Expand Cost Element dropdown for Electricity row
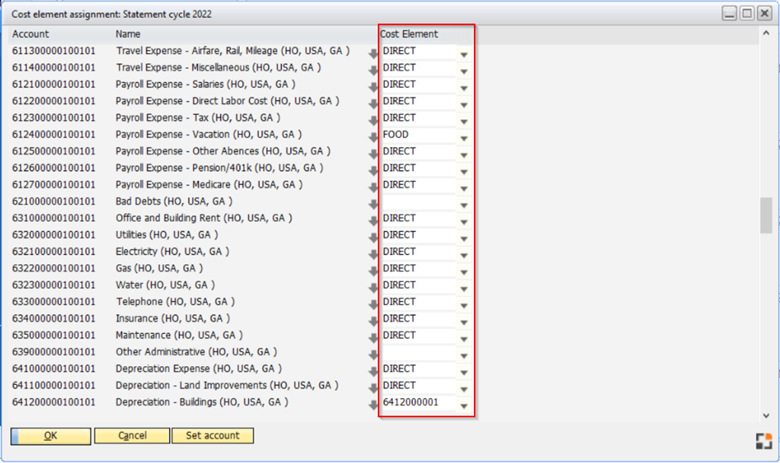Viewport: 780px width, 463px height. tap(463, 253)
